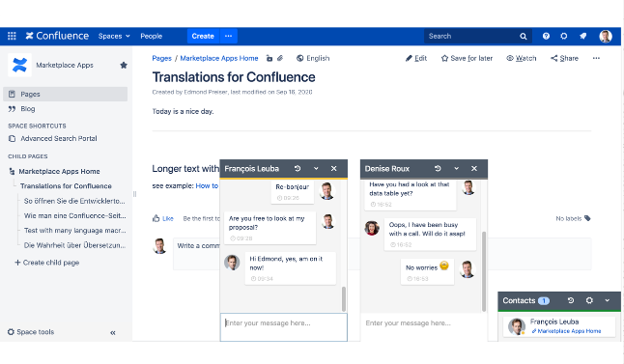624x364 pixels.
Task: Select Pages in the sidebar
Action: coord(66,94)
